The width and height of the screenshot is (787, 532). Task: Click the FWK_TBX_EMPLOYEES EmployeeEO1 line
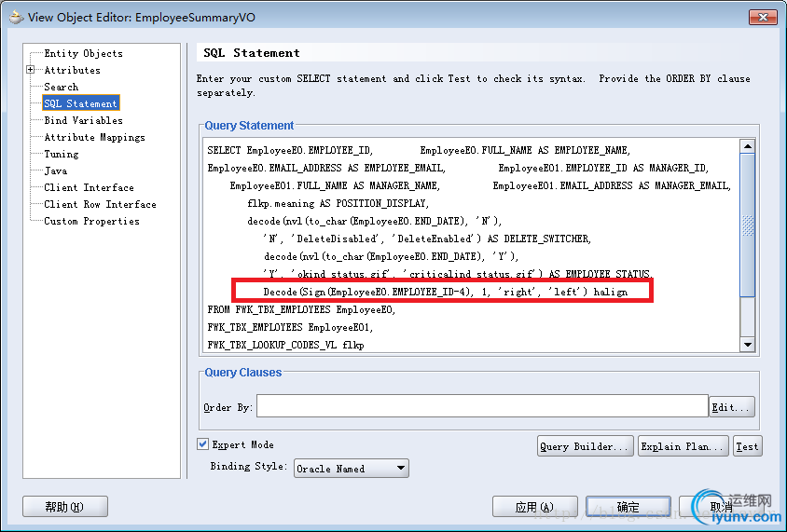click(x=291, y=327)
